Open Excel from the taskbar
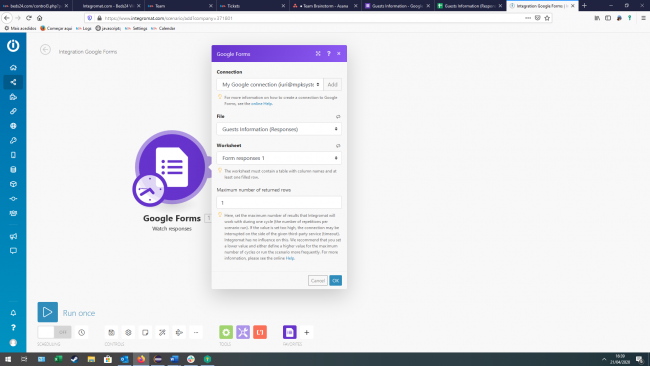The height and width of the screenshot is (366, 650). click(x=58, y=359)
